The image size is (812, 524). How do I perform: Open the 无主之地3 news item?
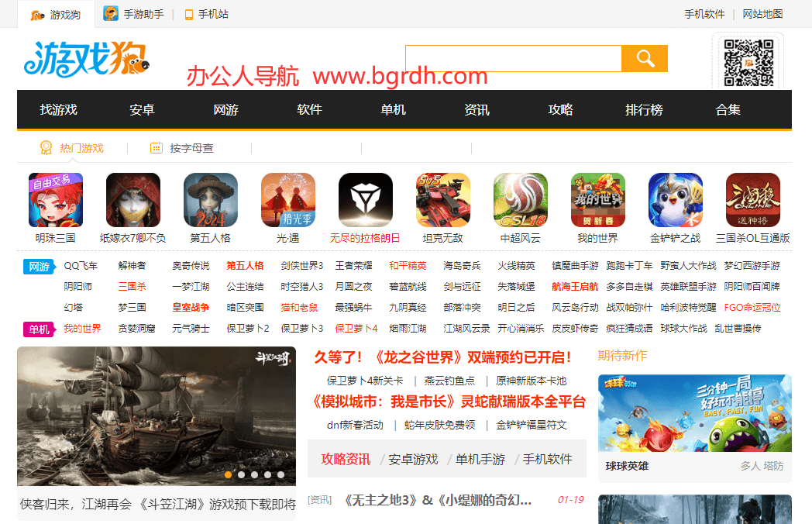pyautogui.click(x=438, y=500)
